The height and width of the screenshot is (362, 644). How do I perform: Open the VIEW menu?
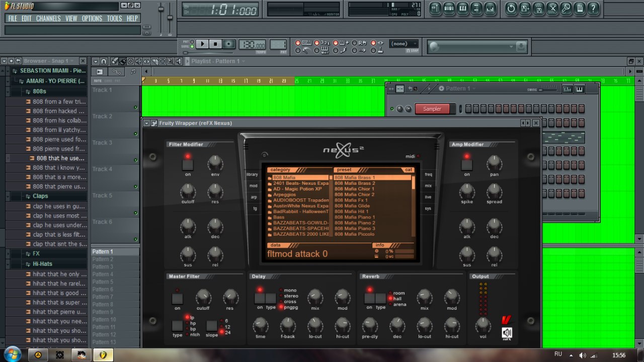(x=71, y=19)
